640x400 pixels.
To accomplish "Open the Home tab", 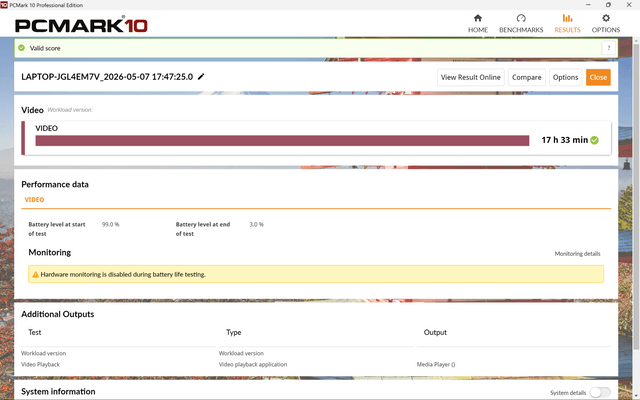I will coord(478,24).
